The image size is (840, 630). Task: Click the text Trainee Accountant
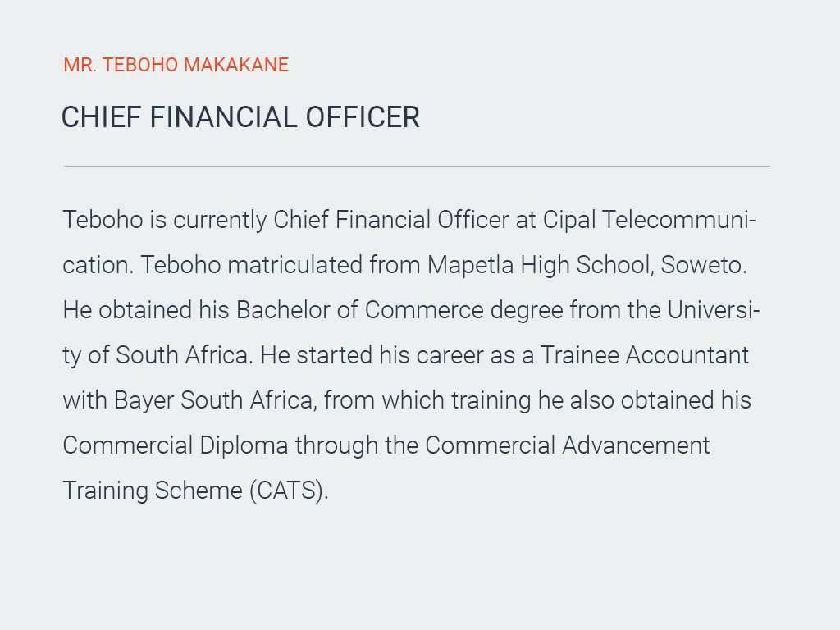pyautogui.click(x=645, y=354)
